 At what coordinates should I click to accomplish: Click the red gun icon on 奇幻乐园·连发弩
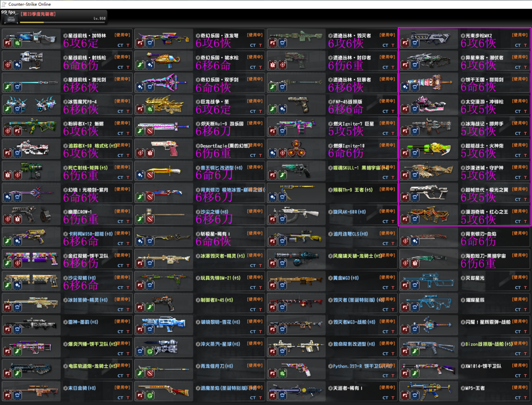(x=140, y=43)
